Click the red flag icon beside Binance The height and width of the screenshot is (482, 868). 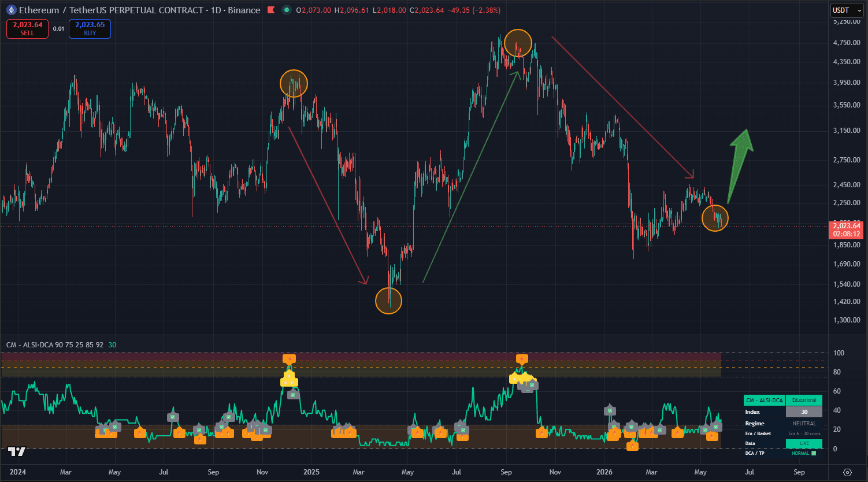coord(270,10)
